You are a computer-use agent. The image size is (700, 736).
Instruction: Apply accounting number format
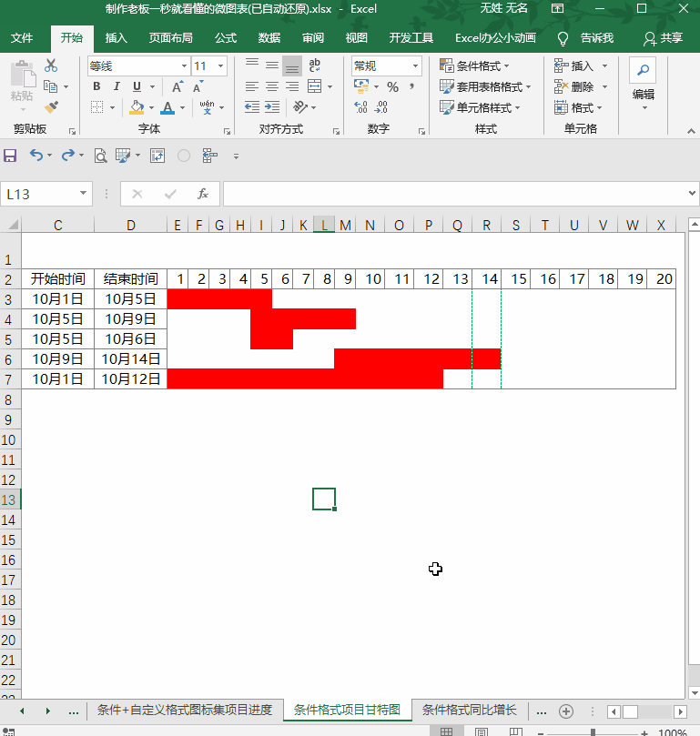tap(360, 86)
